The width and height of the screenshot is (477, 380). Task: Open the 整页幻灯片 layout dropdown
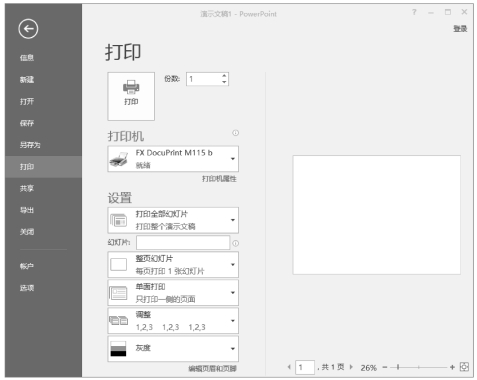(173, 265)
